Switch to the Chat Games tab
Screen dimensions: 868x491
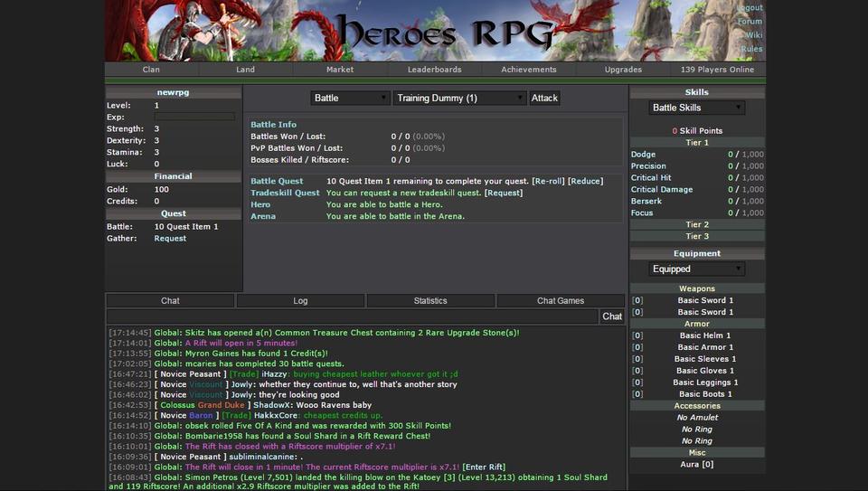click(561, 300)
